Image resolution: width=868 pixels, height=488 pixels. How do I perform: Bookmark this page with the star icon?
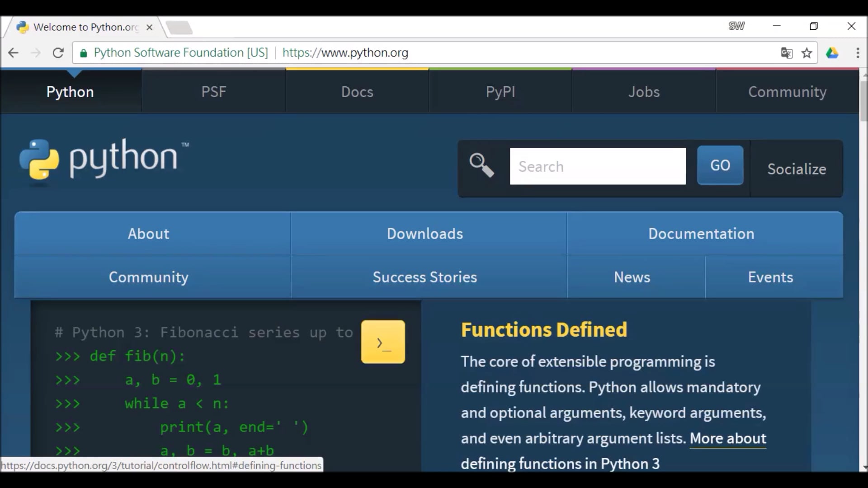tap(807, 53)
